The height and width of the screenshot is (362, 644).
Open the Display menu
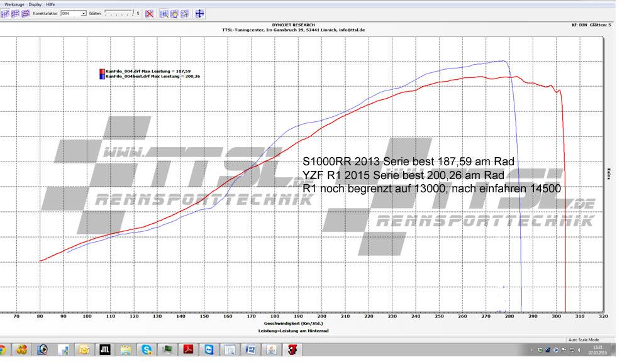click(35, 4)
